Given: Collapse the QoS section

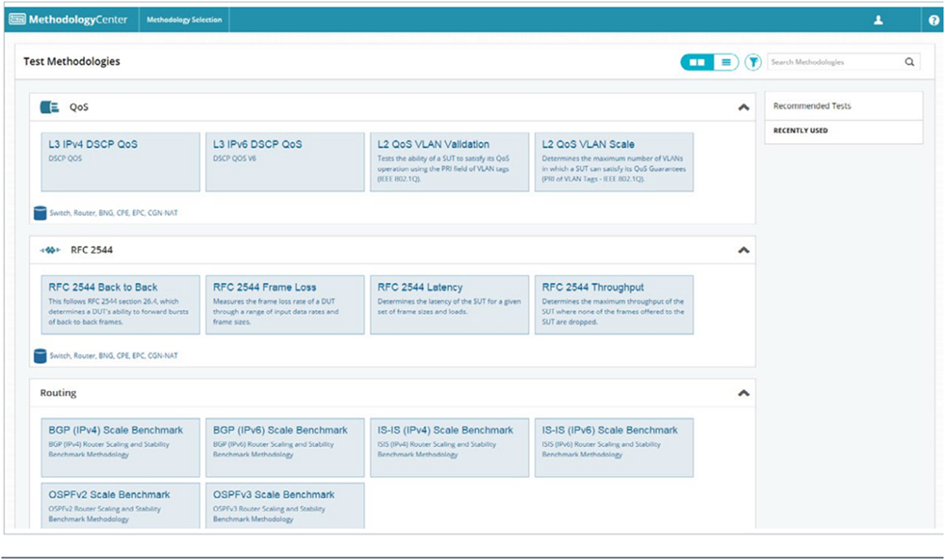Looking at the screenshot, I should pos(743,107).
